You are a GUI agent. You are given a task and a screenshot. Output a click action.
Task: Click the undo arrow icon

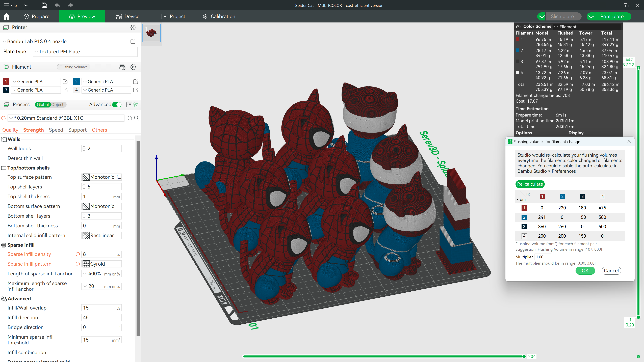click(x=57, y=5)
